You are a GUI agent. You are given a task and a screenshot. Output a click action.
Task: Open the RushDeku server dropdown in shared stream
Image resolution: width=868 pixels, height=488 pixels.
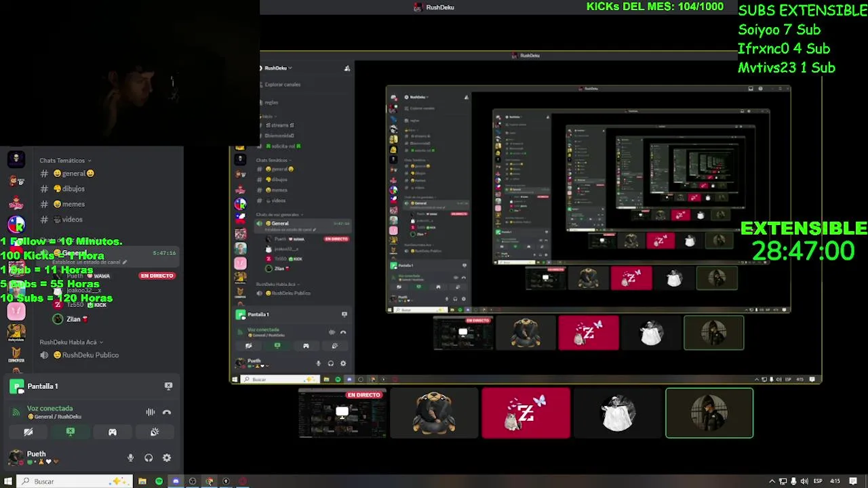[278, 68]
